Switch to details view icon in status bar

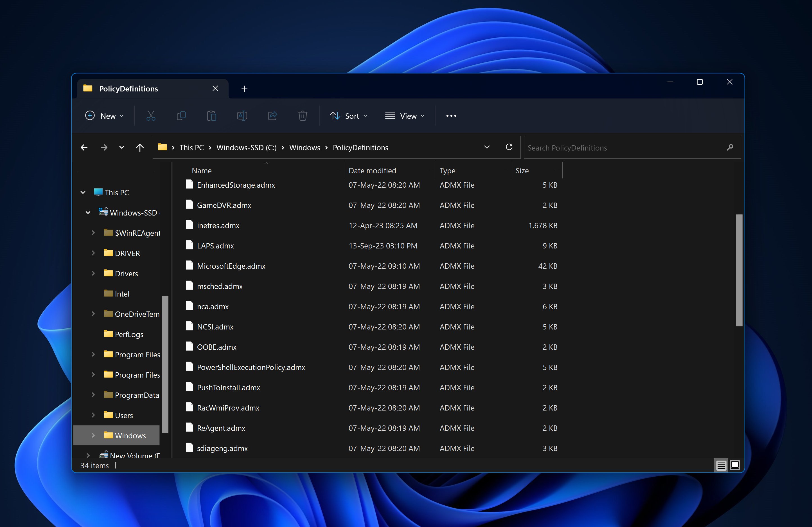(x=721, y=465)
